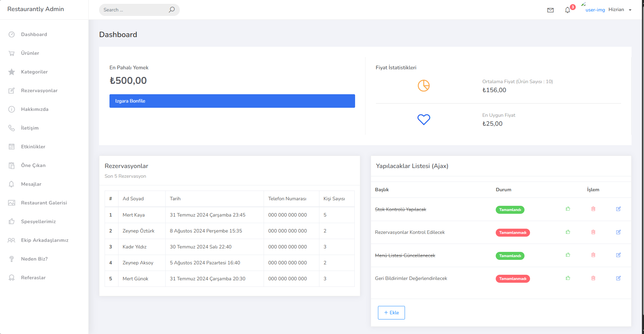Screen dimensions: 644x334
Task: Open the notifications bell with badge
Action: click(567, 10)
